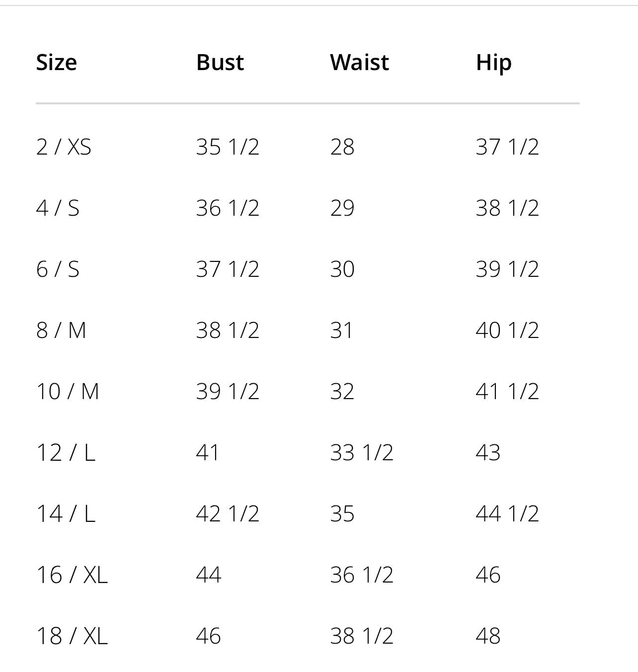Viewport: 638px width, 672px height.
Task: Select the 12 / L size label
Action: coord(66,453)
